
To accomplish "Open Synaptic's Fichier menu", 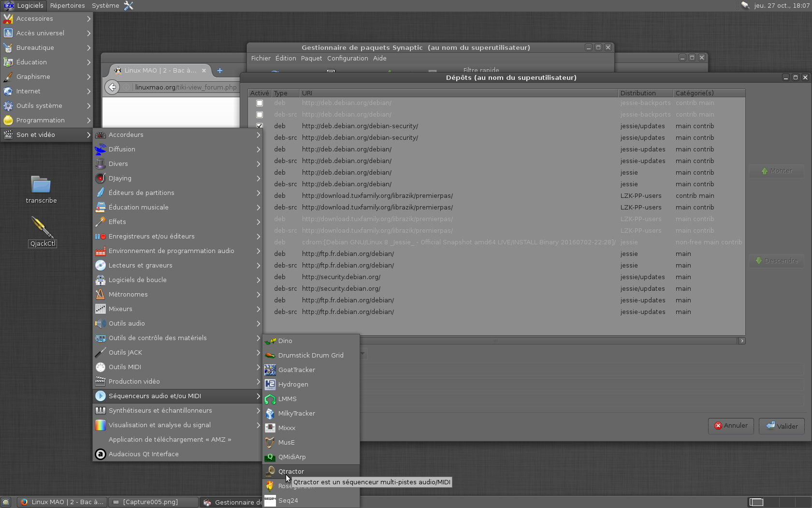I will tap(261, 58).
